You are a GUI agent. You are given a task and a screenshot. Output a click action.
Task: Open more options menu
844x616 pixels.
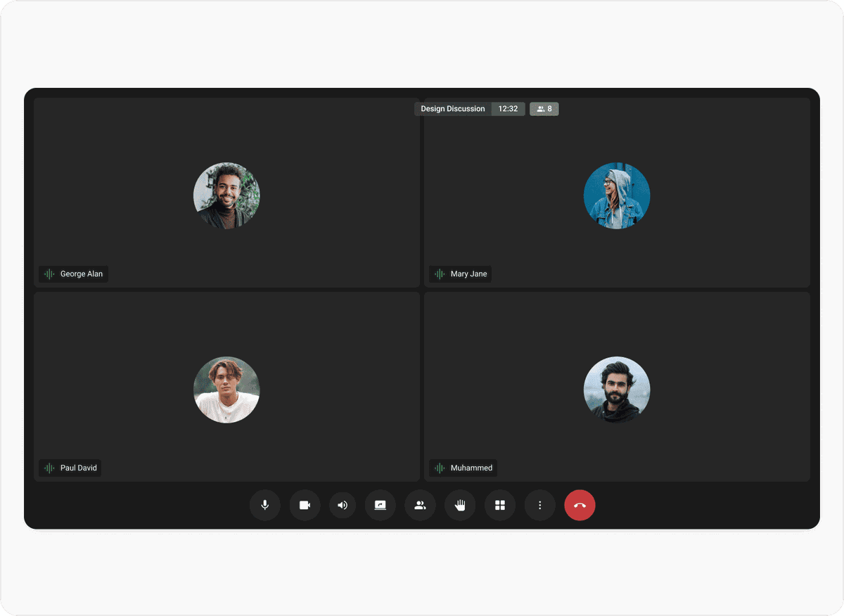pyautogui.click(x=539, y=505)
